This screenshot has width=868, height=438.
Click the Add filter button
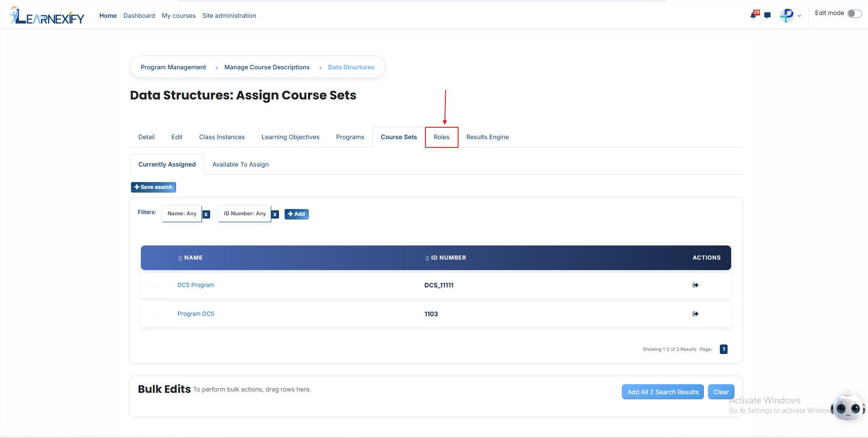pyautogui.click(x=296, y=214)
